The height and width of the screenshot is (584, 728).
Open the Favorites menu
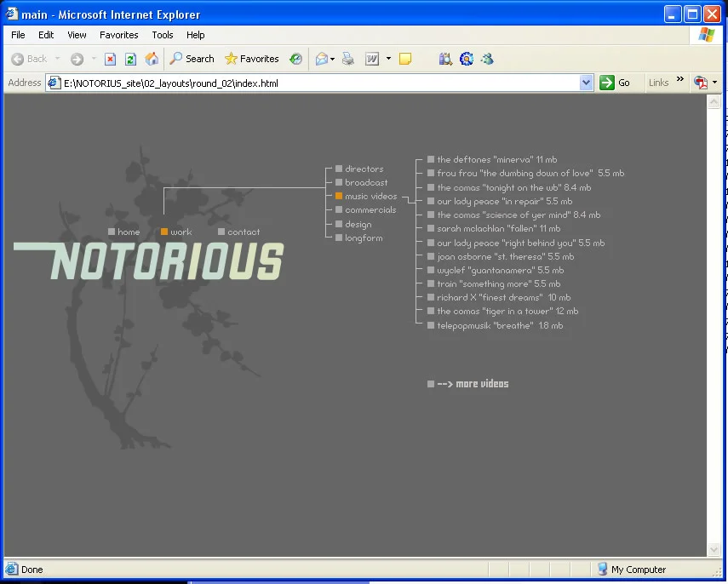tap(119, 35)
